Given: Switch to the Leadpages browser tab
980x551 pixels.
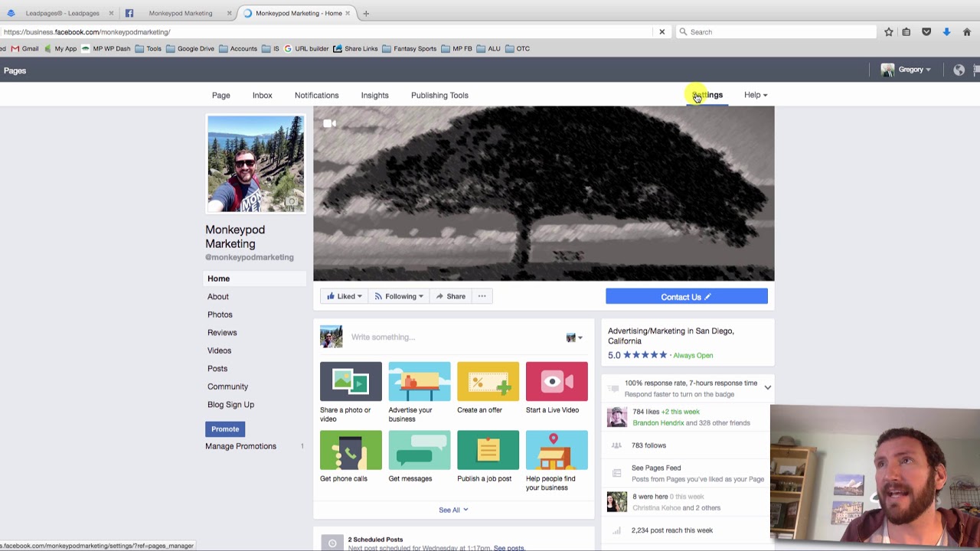Looking at the screenshot, I should click(62, 13).
